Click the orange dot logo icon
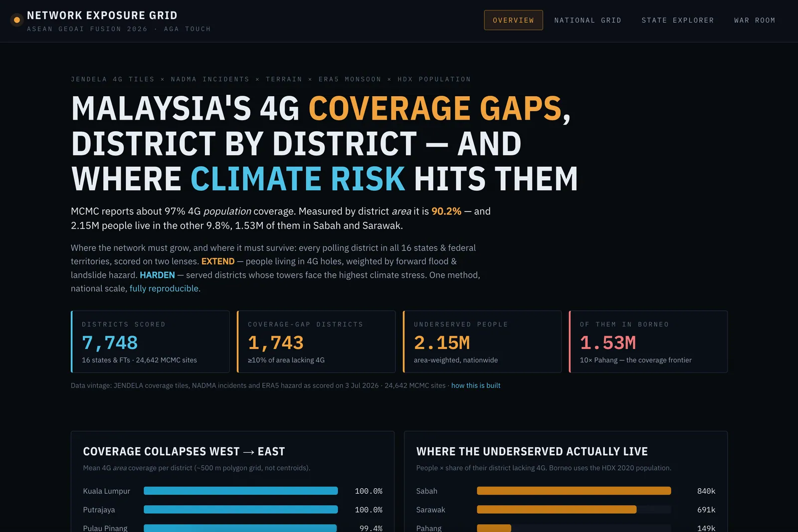This screenshot has height=532, width=798. [17, 20]
